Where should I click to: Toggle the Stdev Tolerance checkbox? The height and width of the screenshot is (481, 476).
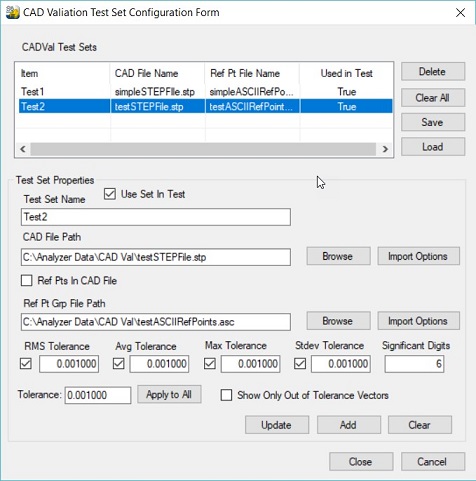click(x=300, y=363)
